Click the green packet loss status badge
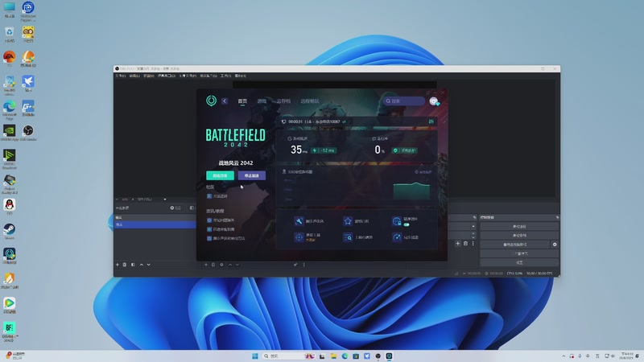This screenshot has width=644, height=362. (x=405, y=150)
